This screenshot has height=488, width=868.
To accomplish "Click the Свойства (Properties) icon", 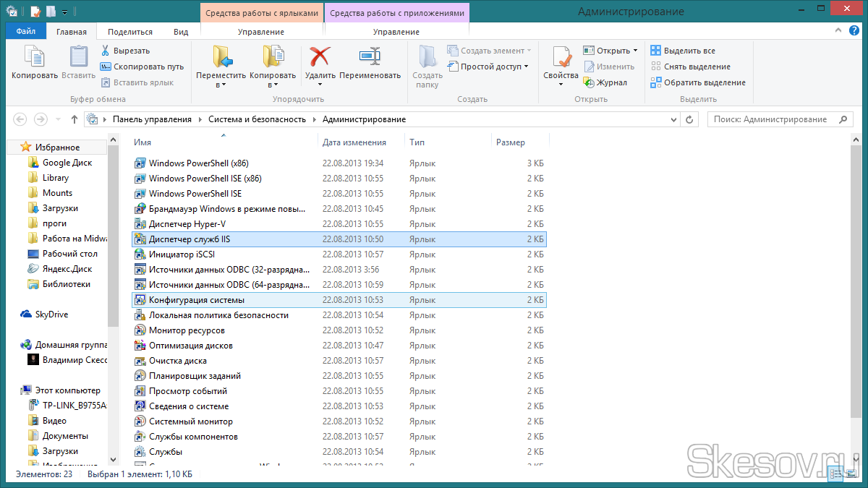I will click(561, 58).
